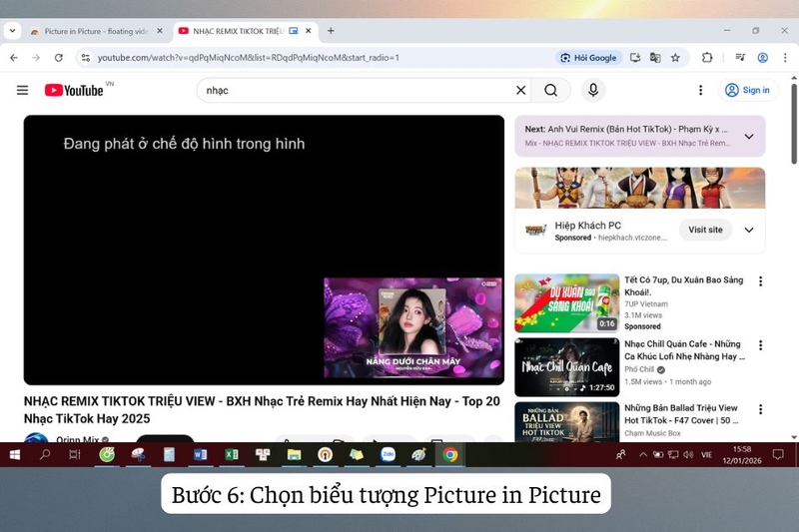Open Chrome tab search dropdown
The image size is (799, 532).
click(12, 31)
